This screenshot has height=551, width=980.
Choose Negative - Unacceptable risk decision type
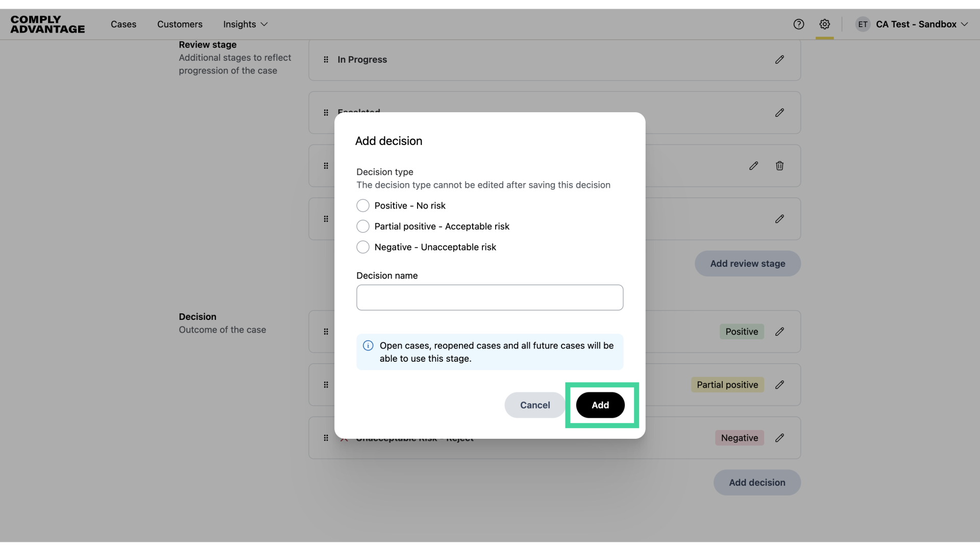(x=363, y=247)
